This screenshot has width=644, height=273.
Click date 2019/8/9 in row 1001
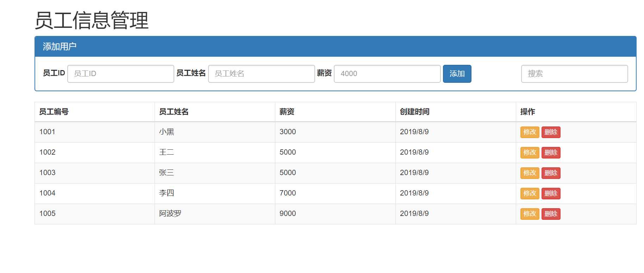pyautogui.click(x=414, y=132)
